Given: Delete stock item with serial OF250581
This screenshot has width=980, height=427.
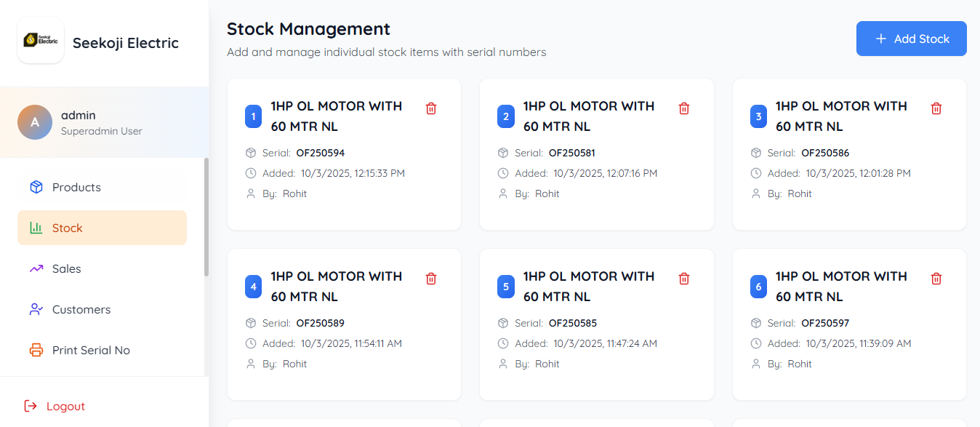Looking at the screenshot, I should [x=684, y=108].
